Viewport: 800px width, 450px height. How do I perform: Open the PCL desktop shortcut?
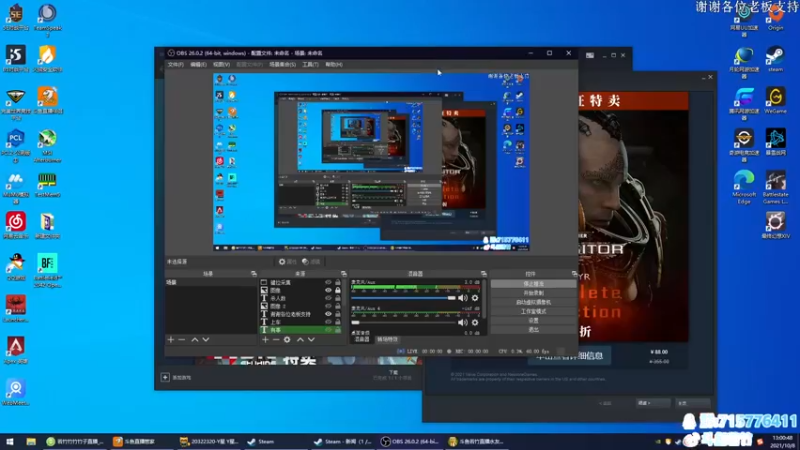point(16,145)
